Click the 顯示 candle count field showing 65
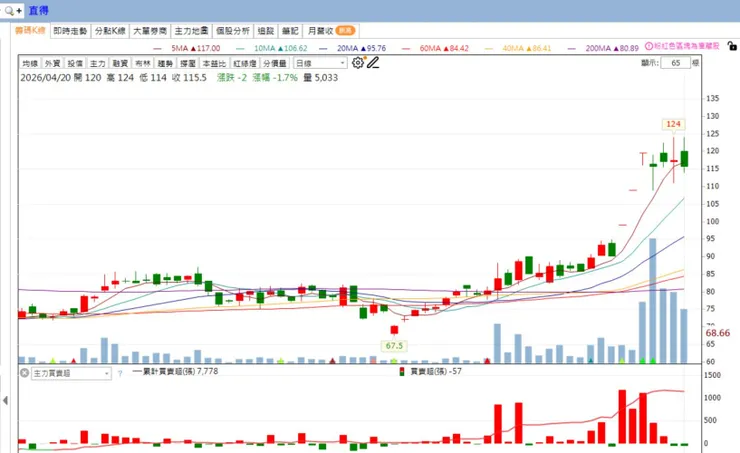 pyautogui.click(x=675, y=63)
